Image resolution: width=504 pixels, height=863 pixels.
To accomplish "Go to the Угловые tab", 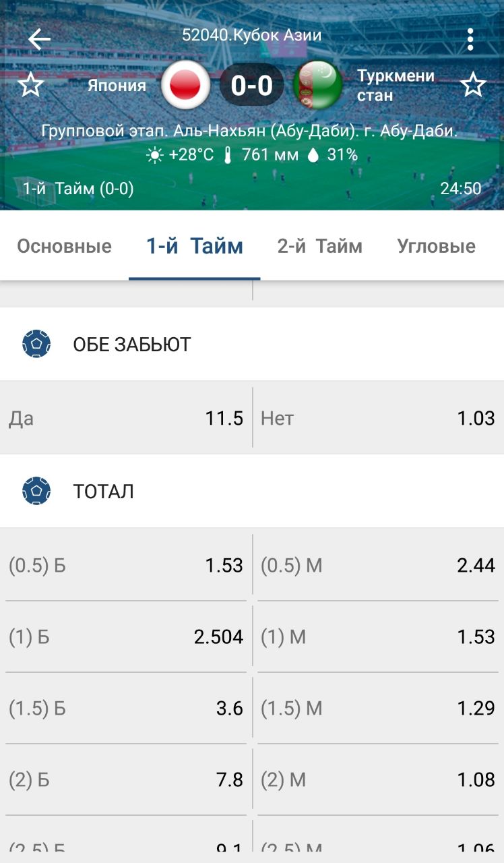I will [x=436, y=247].
